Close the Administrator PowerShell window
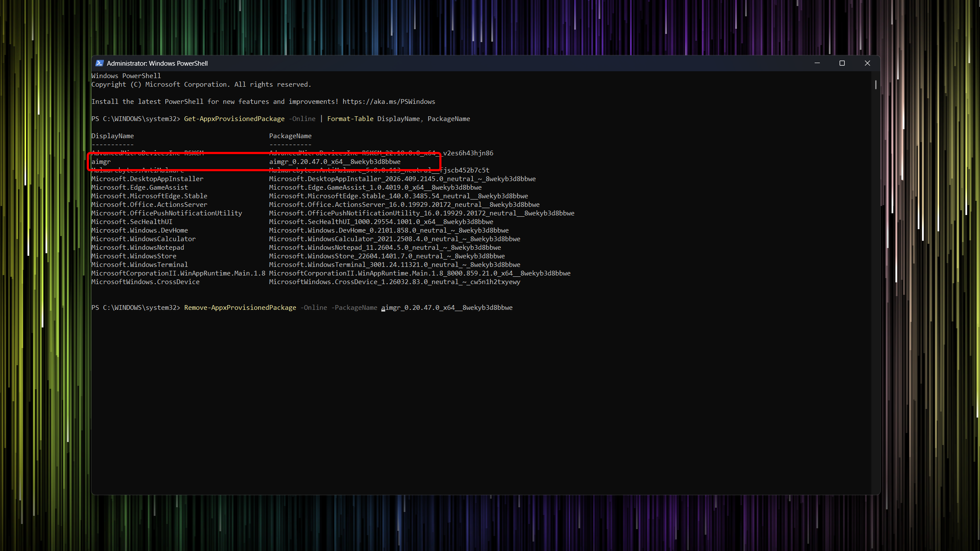 [x=867, y=63]
